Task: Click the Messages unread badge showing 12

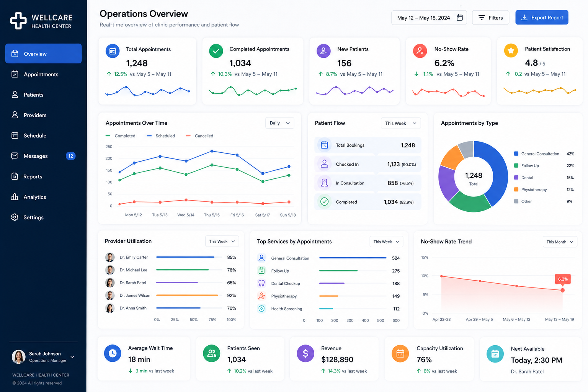Action: pos(70,156)
